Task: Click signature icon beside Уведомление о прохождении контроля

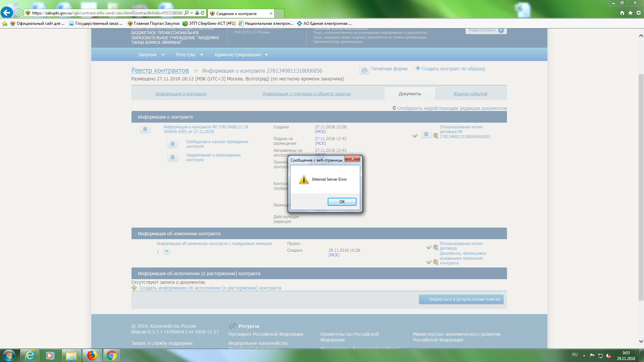Action: [x=172, y=157]
